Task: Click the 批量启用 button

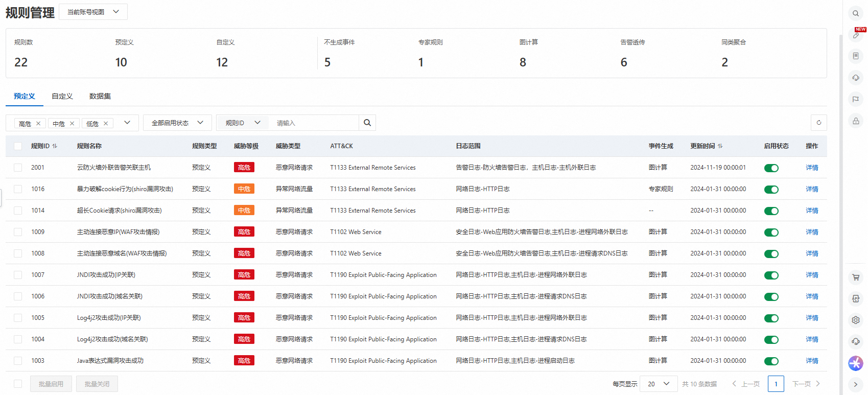Action: pyautogui.click(x=51, y=384)
